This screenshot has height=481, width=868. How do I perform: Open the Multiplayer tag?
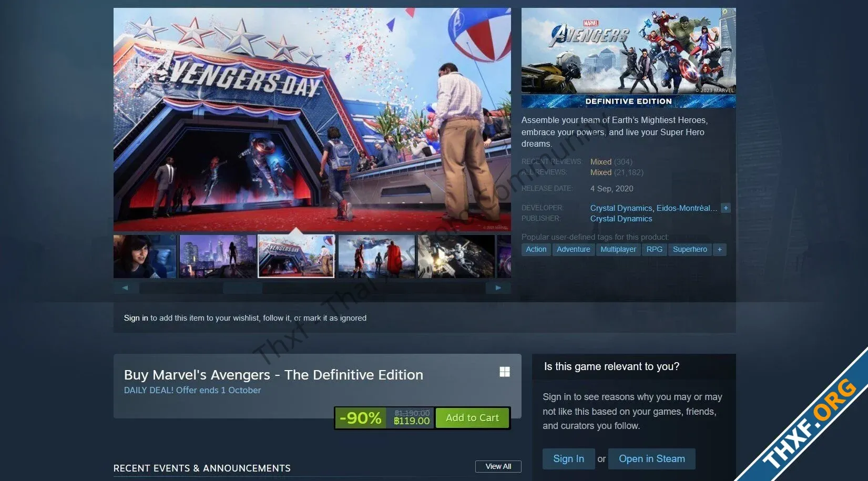point(618,249)
